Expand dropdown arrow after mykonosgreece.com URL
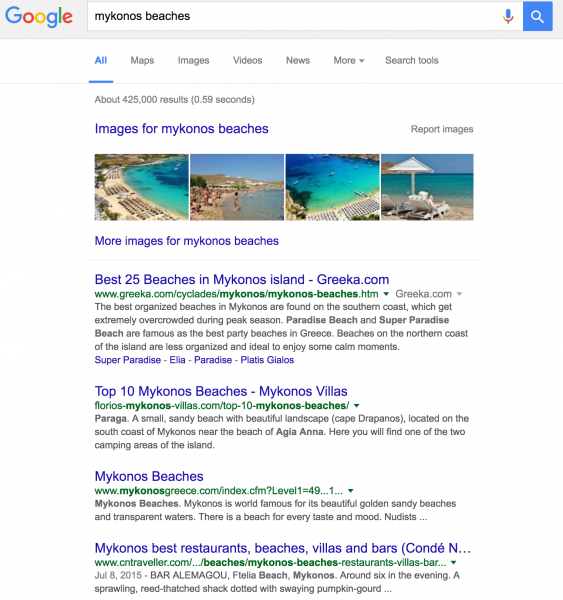The image size is (563, 600). (351, 491)
